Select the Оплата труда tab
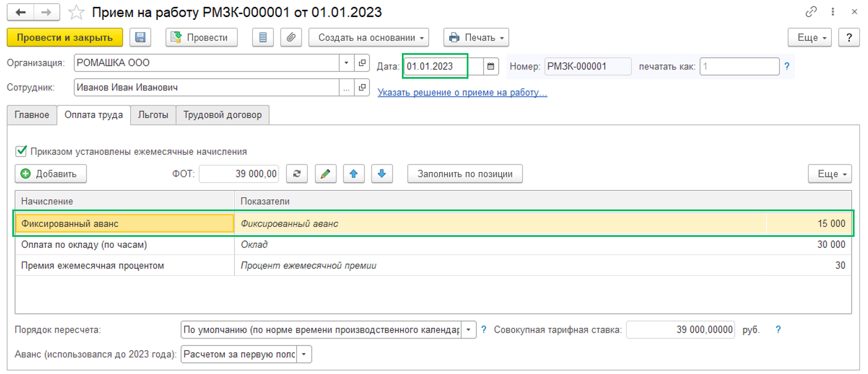Screen dimensions: 868x374 click(93, 115)
